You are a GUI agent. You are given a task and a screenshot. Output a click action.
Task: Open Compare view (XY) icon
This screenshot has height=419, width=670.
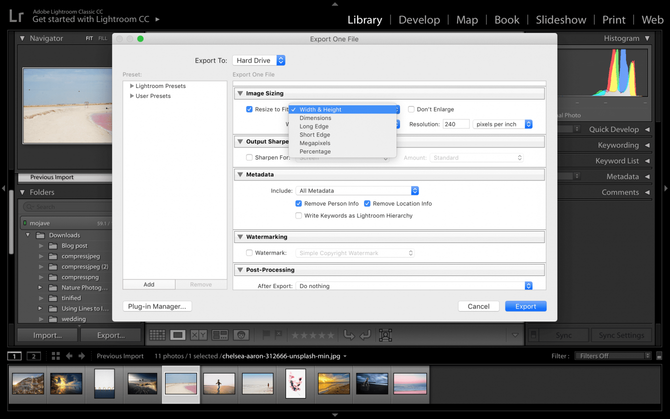click(199, 335)
